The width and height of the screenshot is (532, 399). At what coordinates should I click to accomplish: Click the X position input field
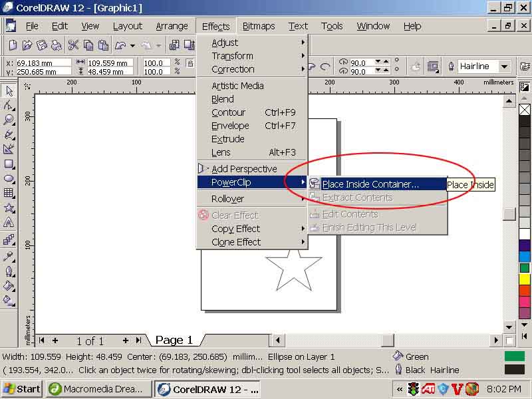[x=43, y=63]
